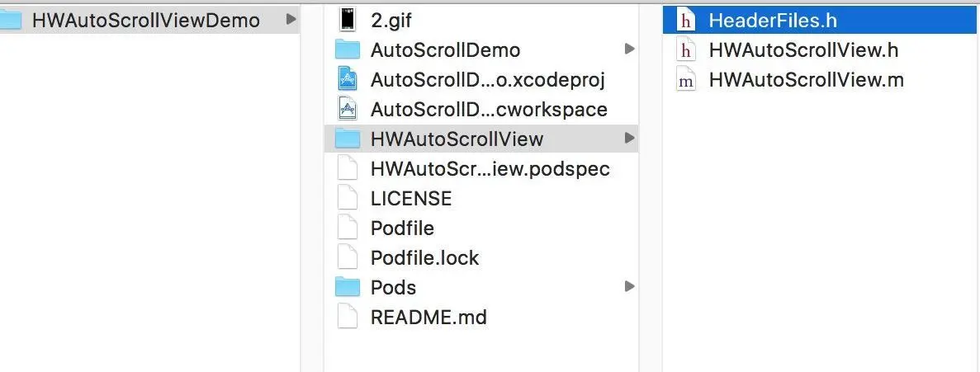
Task: Select the 2.gif image file icon
Action: [348, 19]
